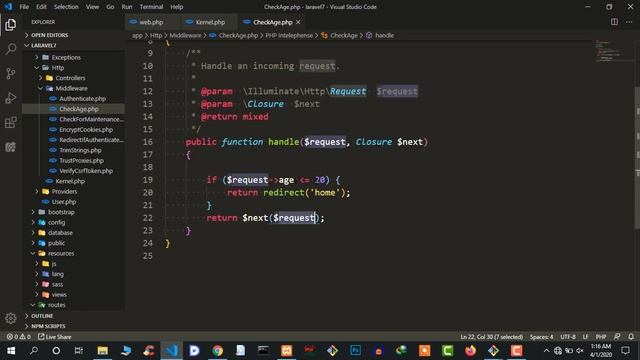
Task: Collapse the LARAVEL7 project section
Action: tap(44, 45)
